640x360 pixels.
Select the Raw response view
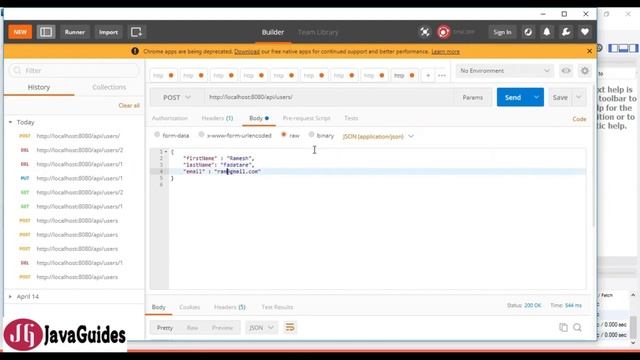click(x=192, y=327)
